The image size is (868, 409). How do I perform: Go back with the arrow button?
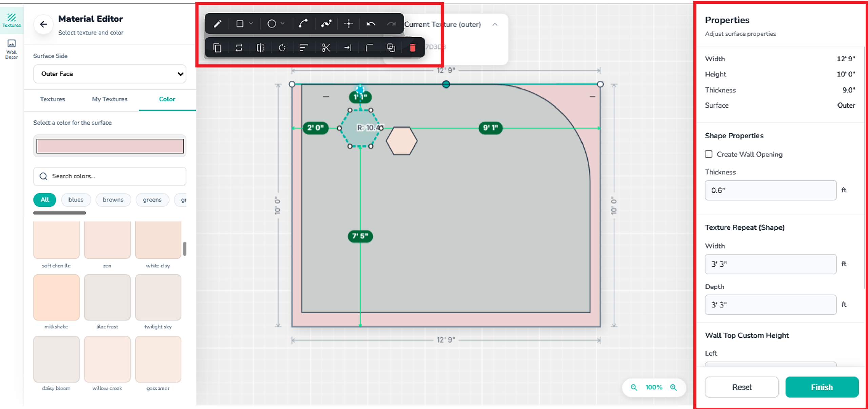coord(43,24)
